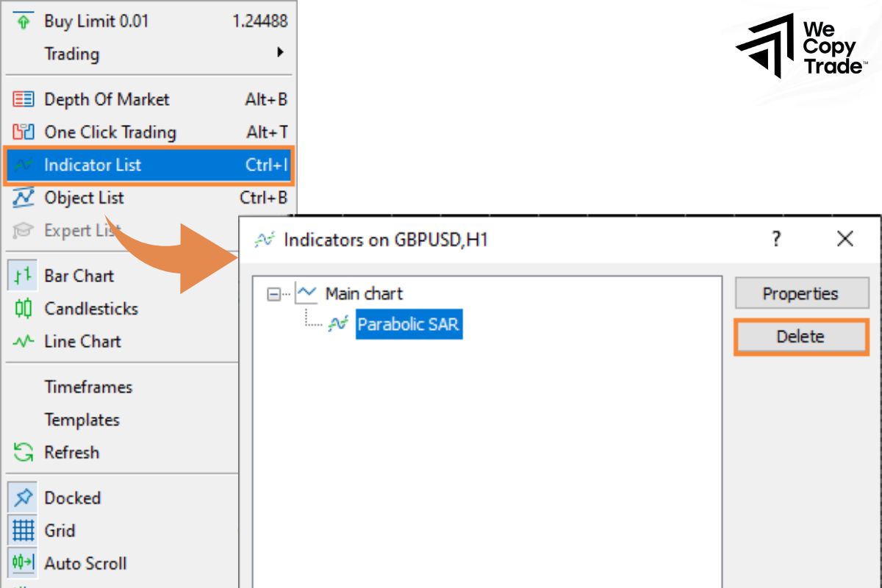882x588 pixels.
Task: Open the Timeframes submenu
Action: click(90, 387)
